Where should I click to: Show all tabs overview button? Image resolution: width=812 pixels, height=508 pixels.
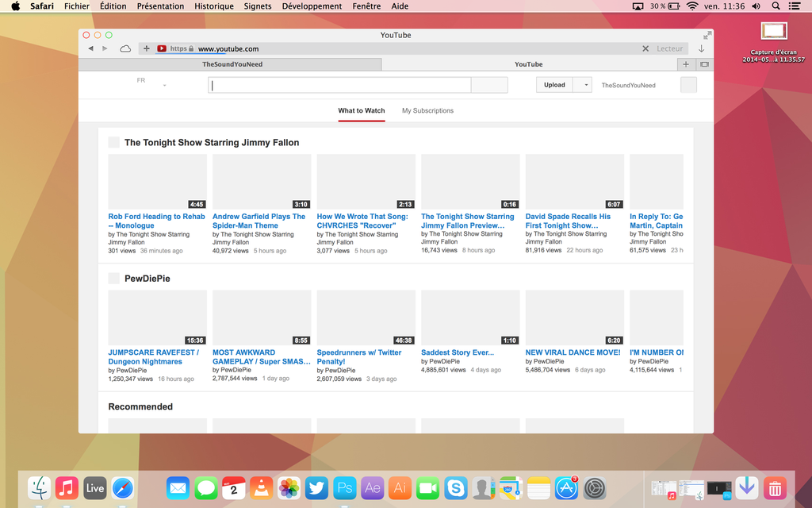(x=704, y=64)
